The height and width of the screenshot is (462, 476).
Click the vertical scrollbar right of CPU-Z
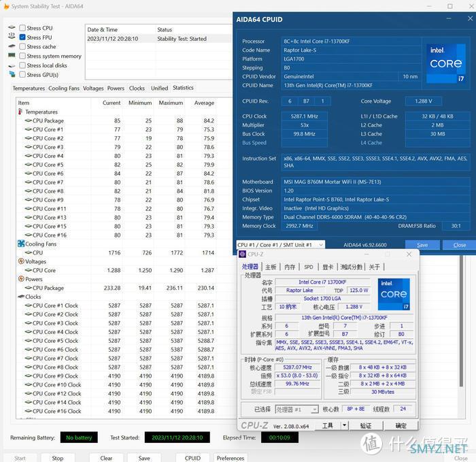[x=461, y=320]
